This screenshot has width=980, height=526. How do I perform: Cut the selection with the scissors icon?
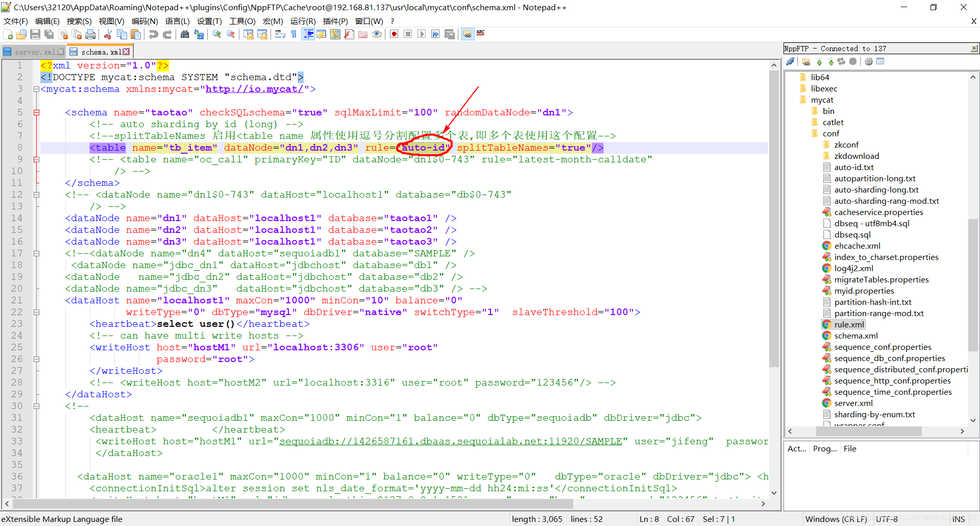[x=108, y=34]
